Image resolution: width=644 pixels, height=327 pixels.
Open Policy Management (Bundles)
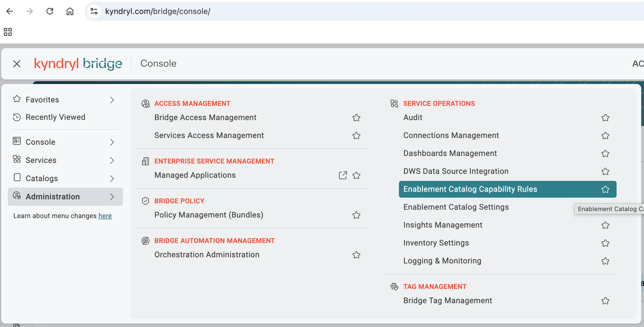tap(209, 215)
